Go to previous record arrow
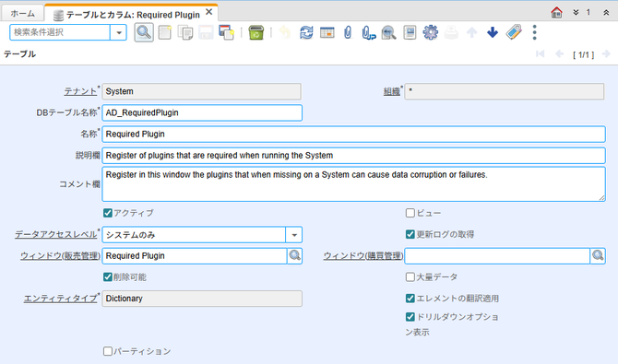 559,54
